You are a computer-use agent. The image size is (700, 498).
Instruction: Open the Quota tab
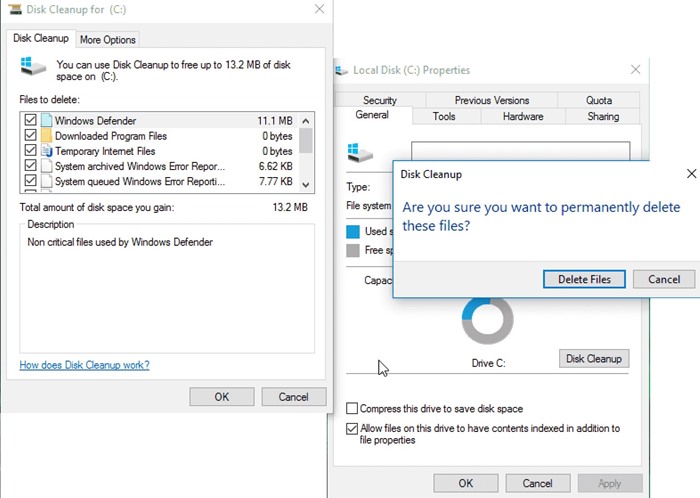coord(599,100)
